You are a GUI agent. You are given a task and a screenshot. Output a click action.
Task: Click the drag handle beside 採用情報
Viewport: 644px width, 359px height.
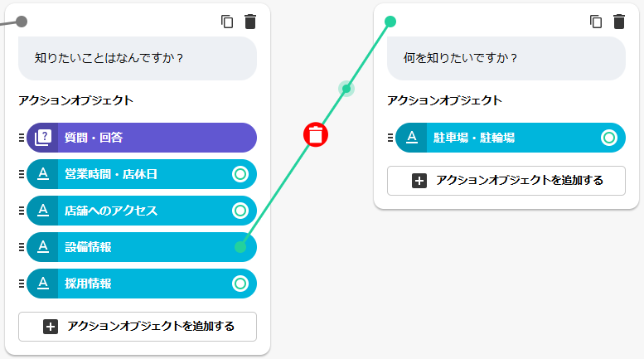tap(22, 284)
